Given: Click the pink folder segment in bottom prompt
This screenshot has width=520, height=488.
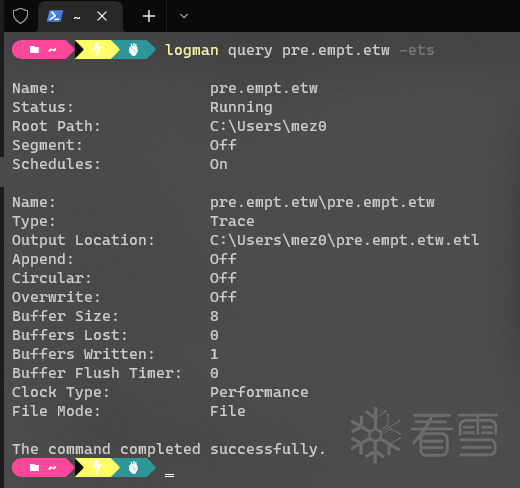Looking at the screenshot, I should pos(42,468).
